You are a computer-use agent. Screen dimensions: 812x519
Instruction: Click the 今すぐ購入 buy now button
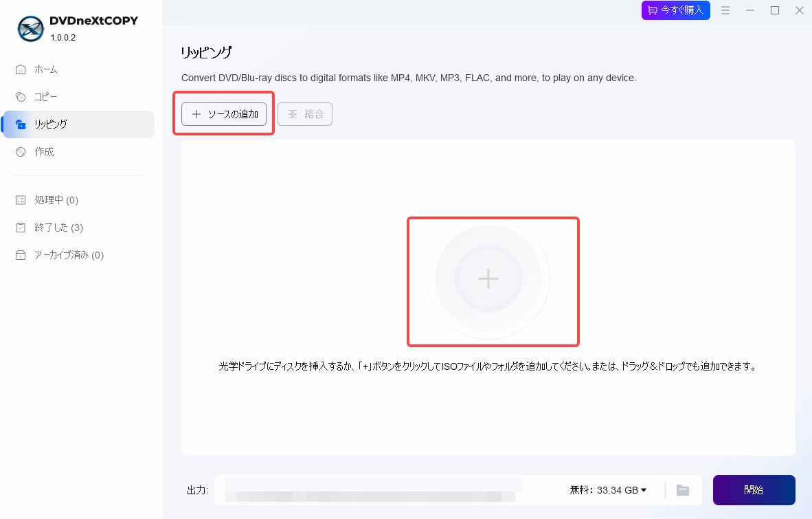[x=676, y=10]
